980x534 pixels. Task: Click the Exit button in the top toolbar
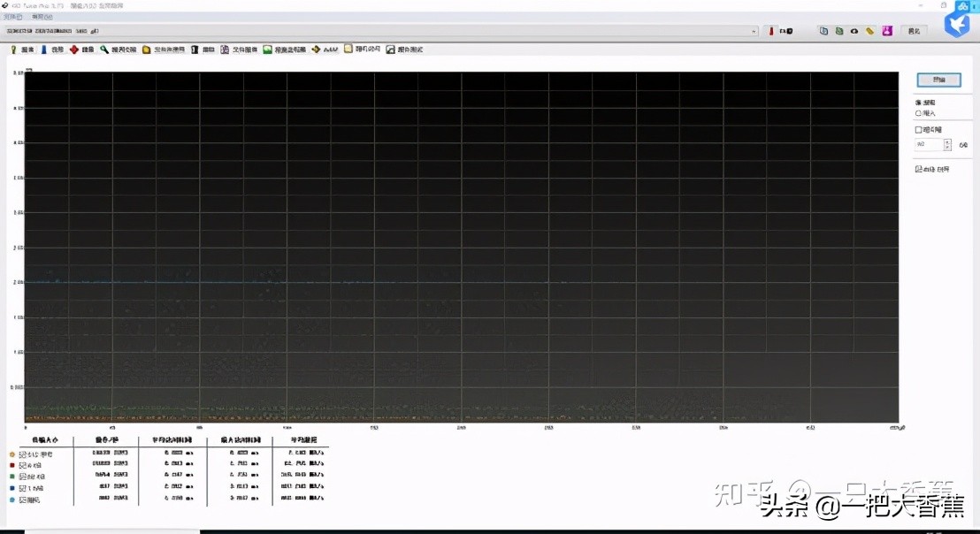click(914, 31)
